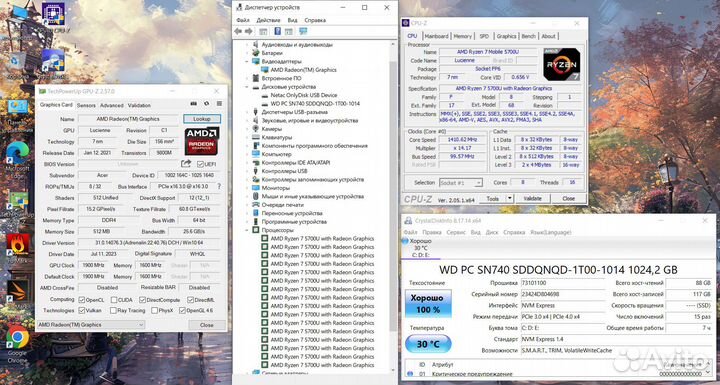Viewport: 720px width, 385px height.
Task: Click the Close button in GPU-Z
Action: pos(207,325)
